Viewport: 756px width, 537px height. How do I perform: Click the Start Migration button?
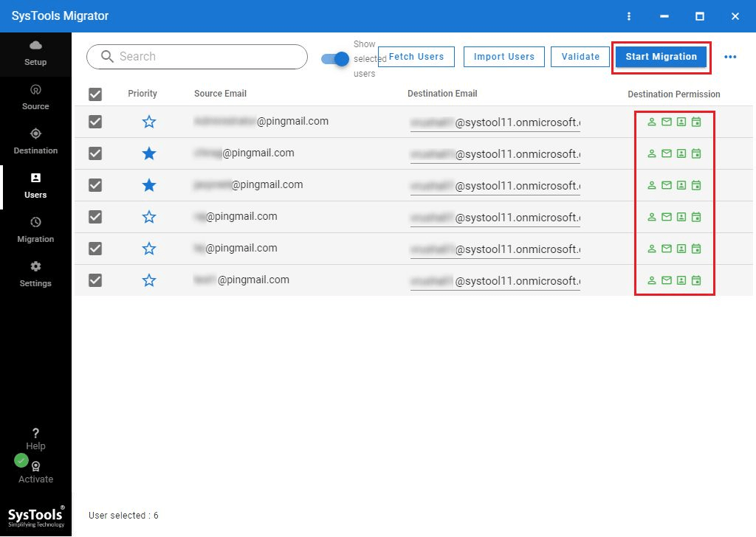coord(661,56)
